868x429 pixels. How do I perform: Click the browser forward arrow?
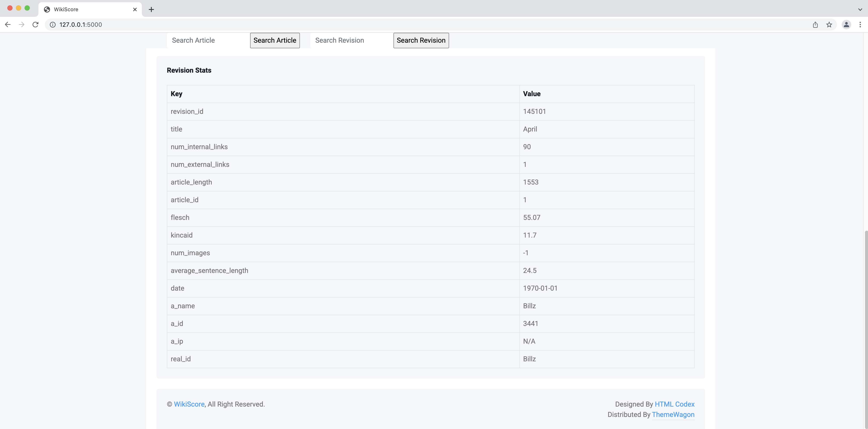pos(22,25)
